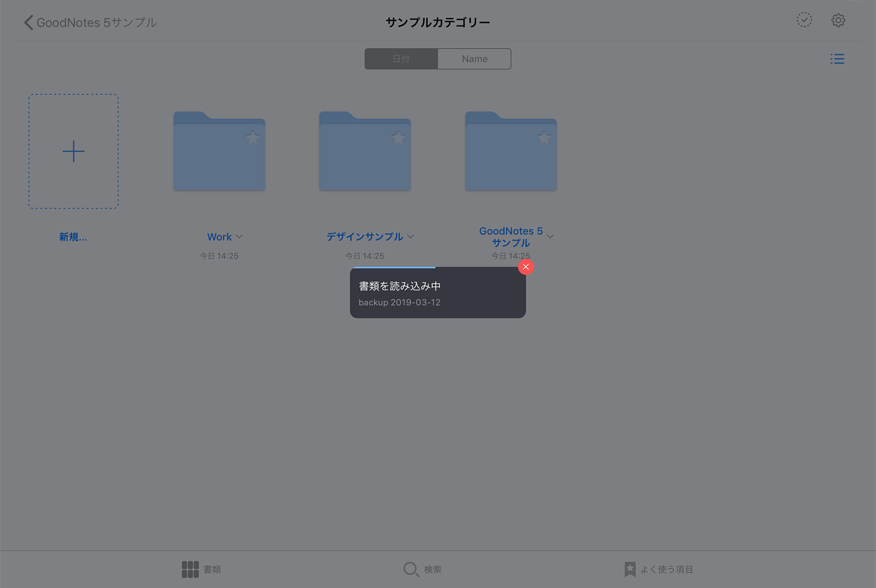Create a new item with plus tile
The image size is (876, 588).
click(74, 151)
